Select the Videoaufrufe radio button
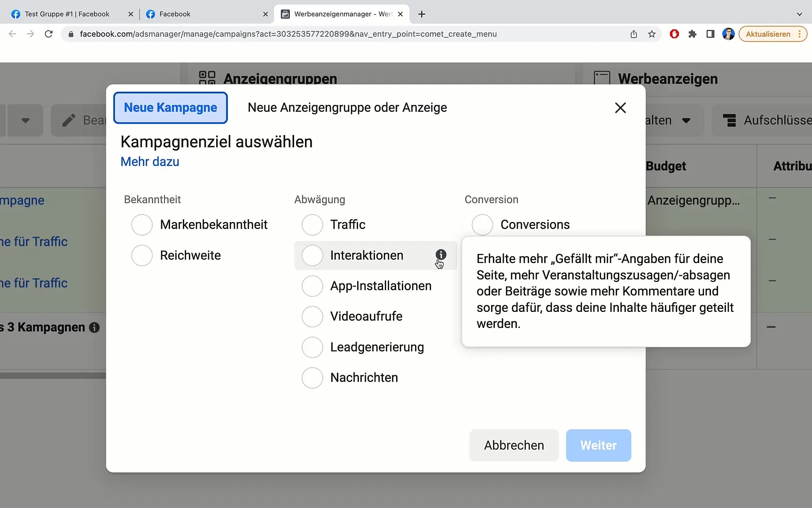Image resolution: width=812 pixels, height=508 pixels. 312,317
